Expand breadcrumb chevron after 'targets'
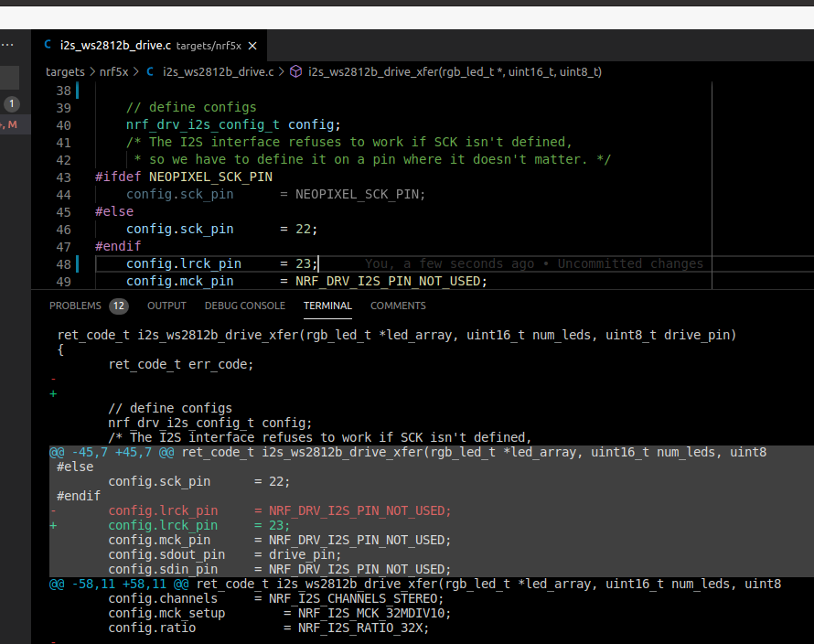Viewport: 814px width, 644px height. click(92, 71)
